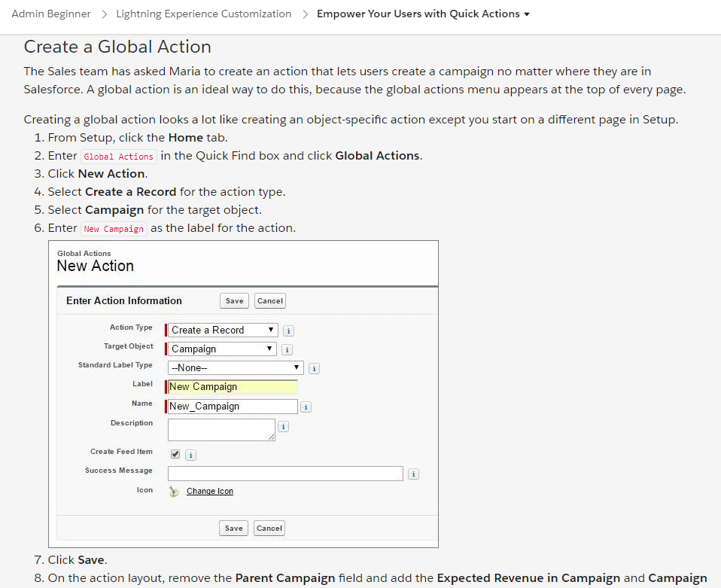The image size is (721, 588).
Task: Open info icon beside Name field
Action: click(x=306, y=407)
